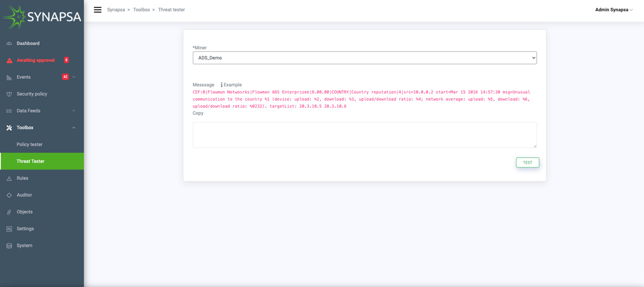Open the Miner ADS_Demo dropdown
644x287 pixels.
tap(364, 58)
